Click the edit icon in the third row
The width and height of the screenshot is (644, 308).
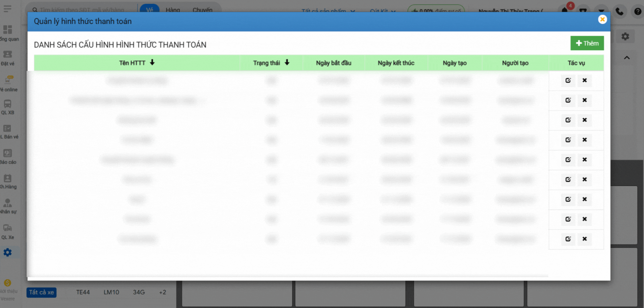click(568, 120)
